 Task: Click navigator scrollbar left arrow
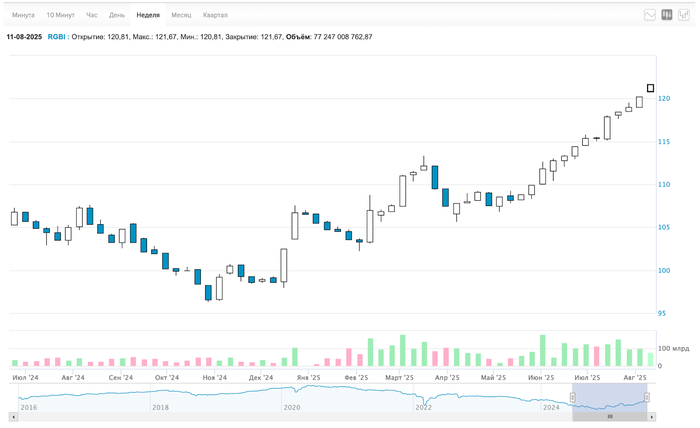click(x=15, y=416)
